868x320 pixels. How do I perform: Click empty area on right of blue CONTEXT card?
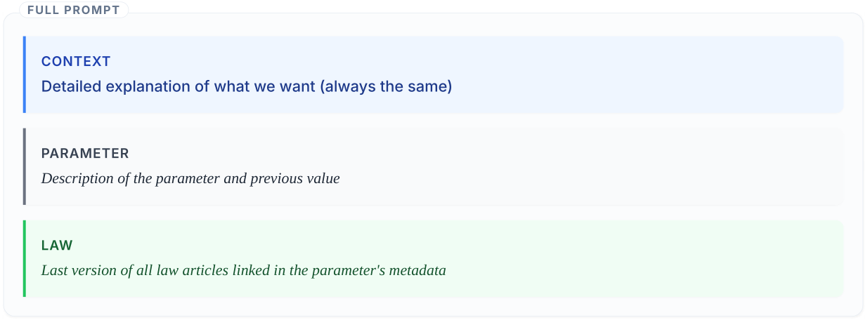[668, 74]
